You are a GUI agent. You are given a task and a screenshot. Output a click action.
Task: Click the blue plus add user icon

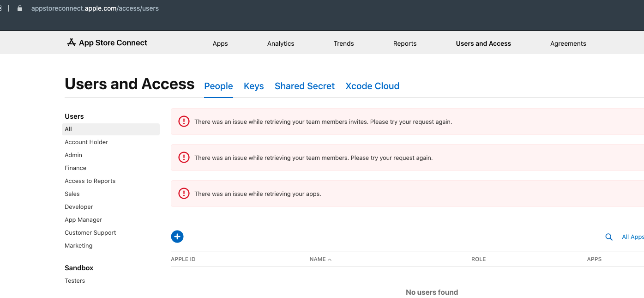(x=177, y=237)
